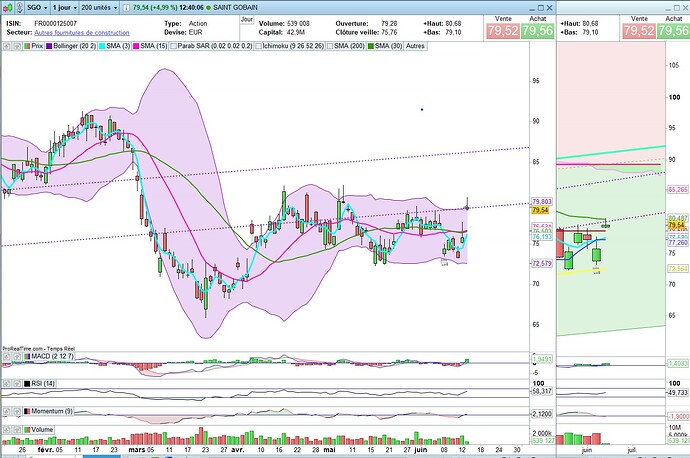The image size is (690, 458).
Task: Open the SGO ticker dropdown
Action: click(37, 7)
